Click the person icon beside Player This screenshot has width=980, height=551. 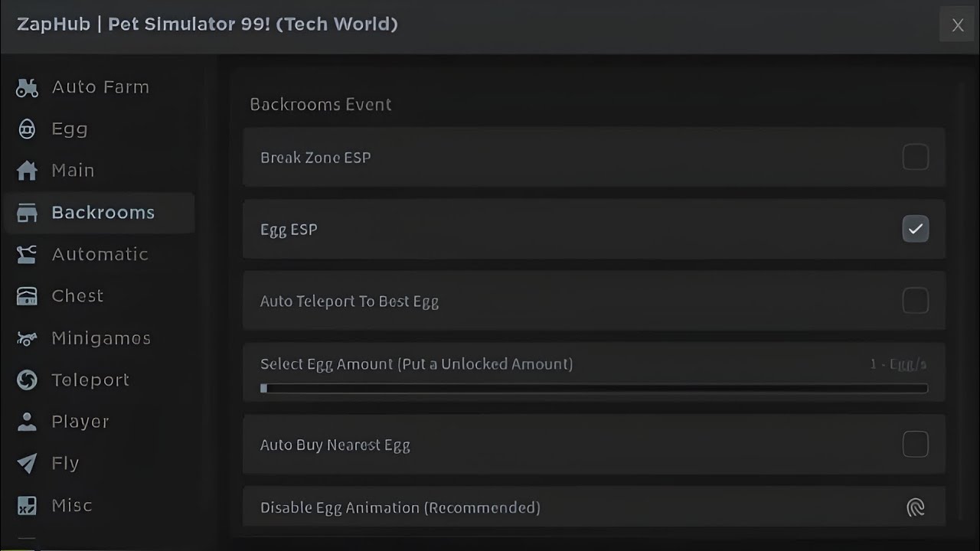click(x=27, y=422)
